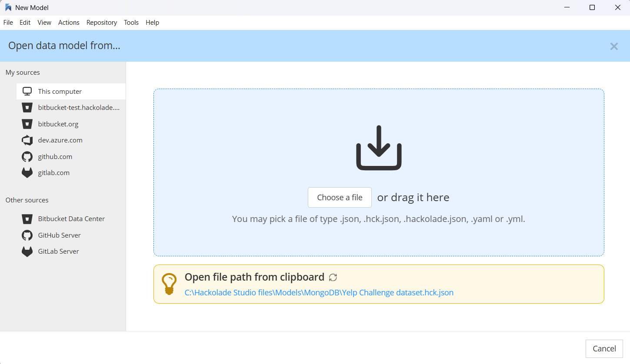Click the large download tray icon

click(x=379, y=148)
